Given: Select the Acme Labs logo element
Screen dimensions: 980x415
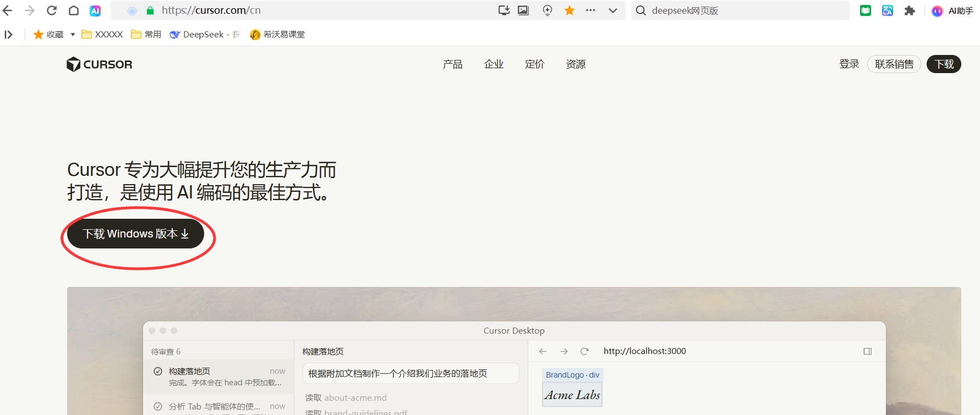Looking at the screenshot, I should [572, 395].
